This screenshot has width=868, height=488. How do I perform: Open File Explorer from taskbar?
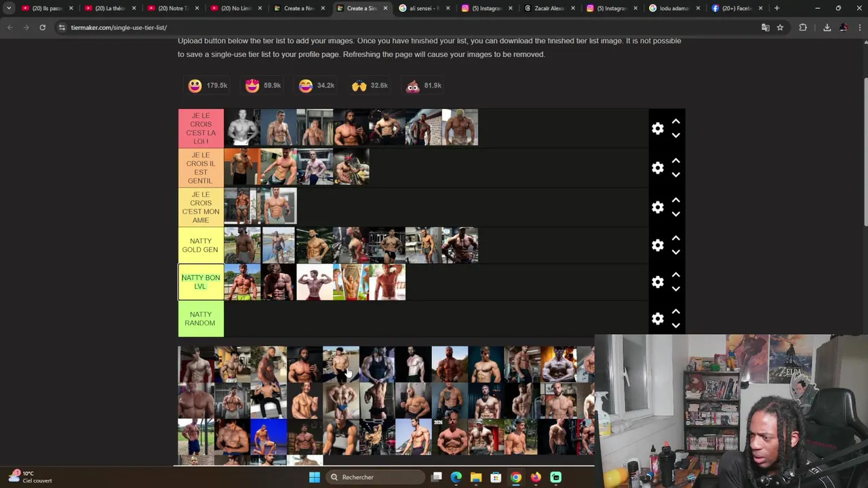pyautogui.click(x=476, y=477)
